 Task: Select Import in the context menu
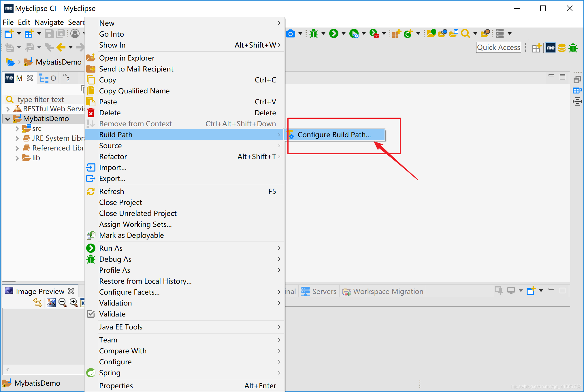(184, 167)
